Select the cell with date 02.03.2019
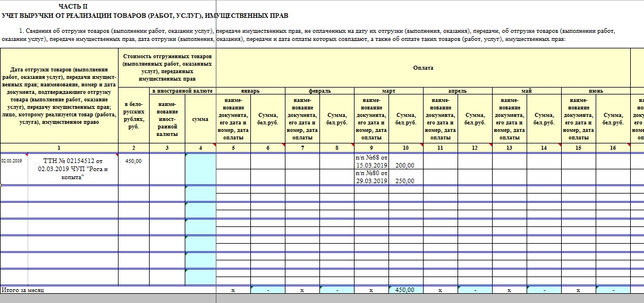 14,161
